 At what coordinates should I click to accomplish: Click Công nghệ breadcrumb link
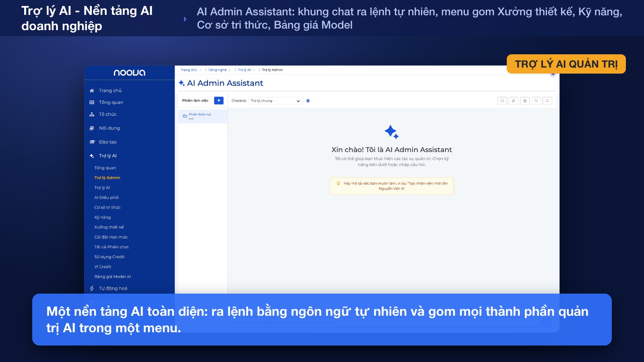coord(217,70)
